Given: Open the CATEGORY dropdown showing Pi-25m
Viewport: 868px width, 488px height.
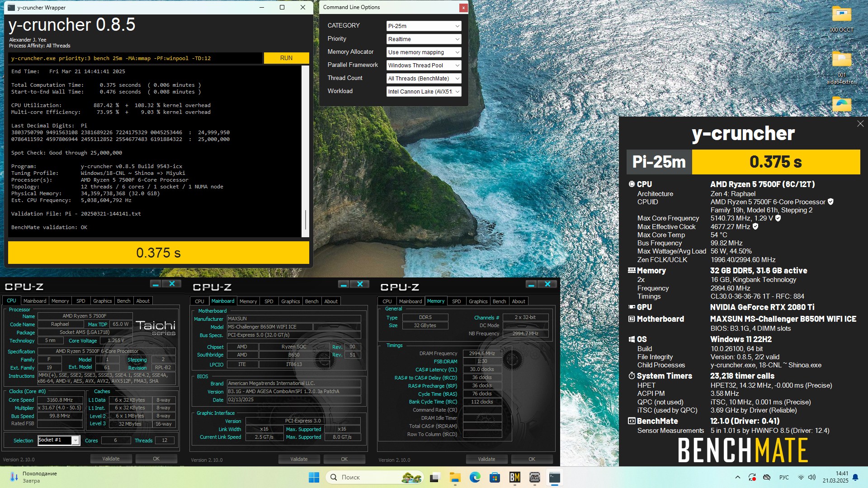Looking at the screenshot, I should tap(424, 26).
